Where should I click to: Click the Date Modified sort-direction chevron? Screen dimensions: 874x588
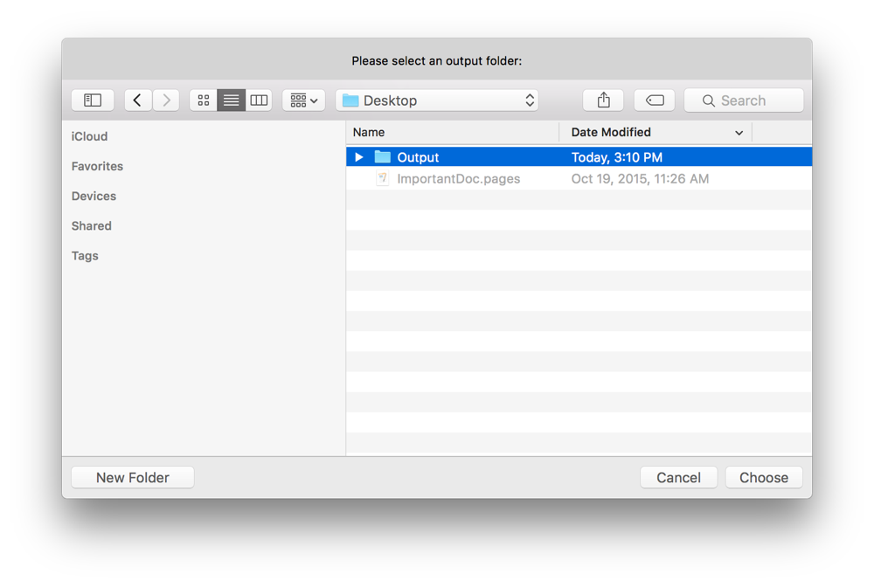pos(739,133)
